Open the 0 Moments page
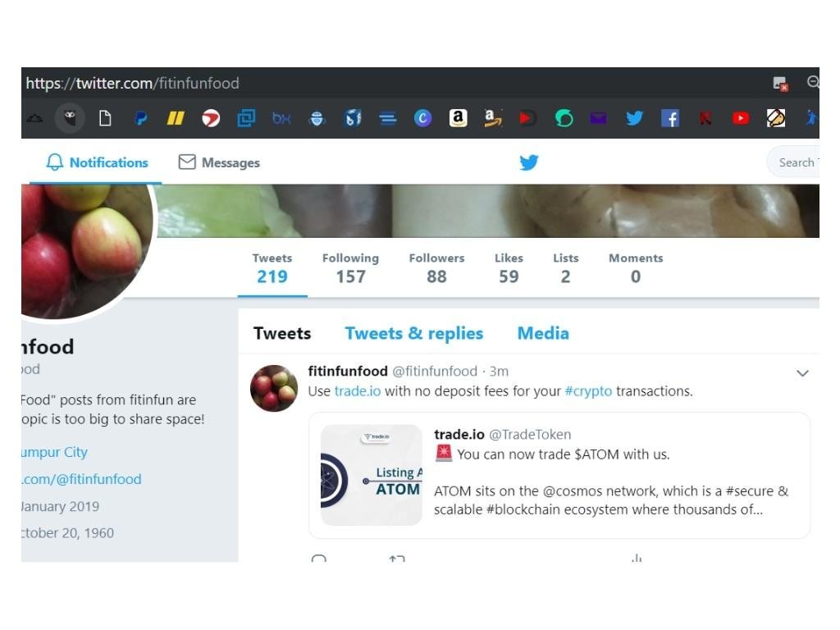840x630 pixels. point(636,268)
